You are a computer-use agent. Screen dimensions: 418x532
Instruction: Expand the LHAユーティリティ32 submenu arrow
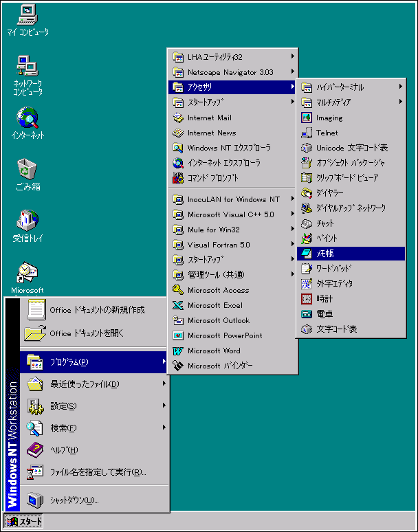292,56
